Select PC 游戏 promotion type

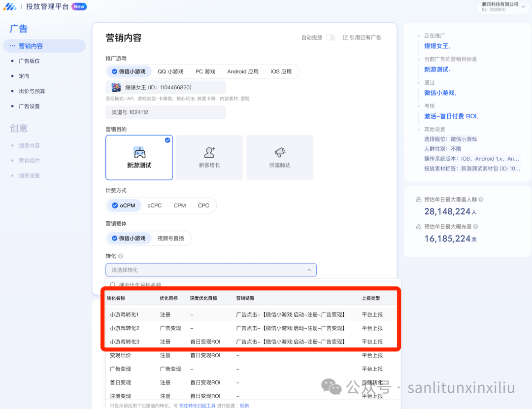205,71
